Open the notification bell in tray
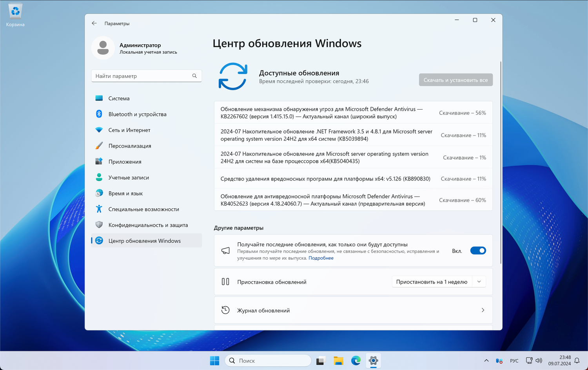This screenshot has width=588, height=370. (x=577, y=361)
